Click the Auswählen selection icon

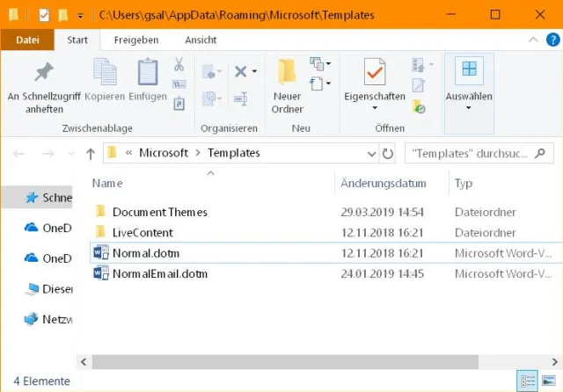(x=469, y=70)
